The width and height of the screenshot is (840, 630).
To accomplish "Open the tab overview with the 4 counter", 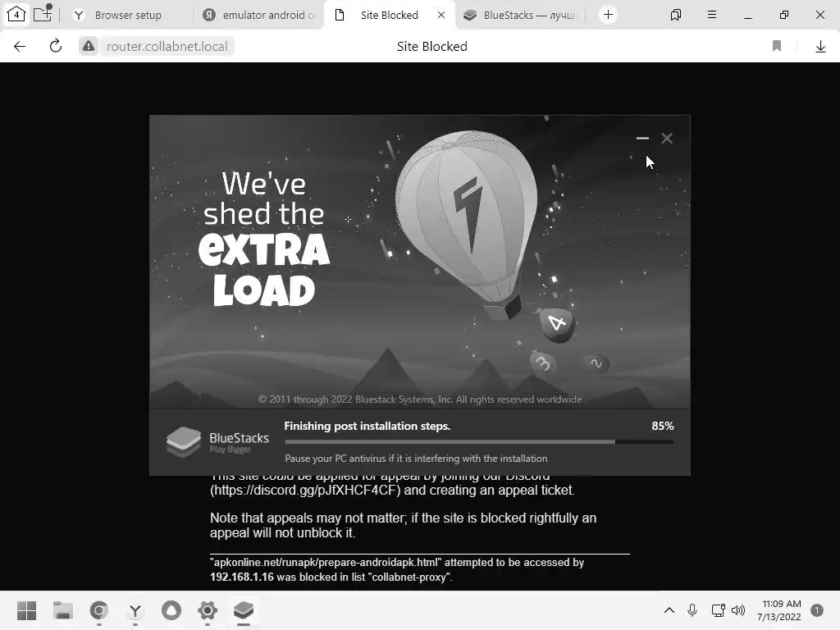I will pyautogui.click(x=16, y=15).
